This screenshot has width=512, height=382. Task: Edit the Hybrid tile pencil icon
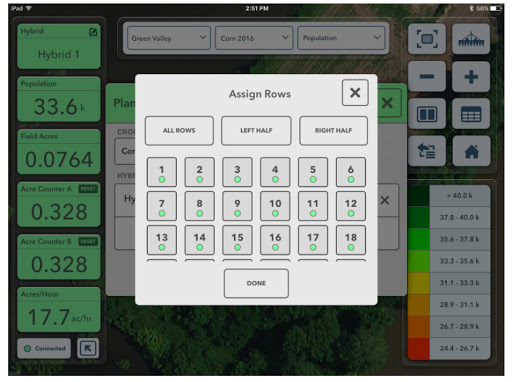[x=93, y=32]
